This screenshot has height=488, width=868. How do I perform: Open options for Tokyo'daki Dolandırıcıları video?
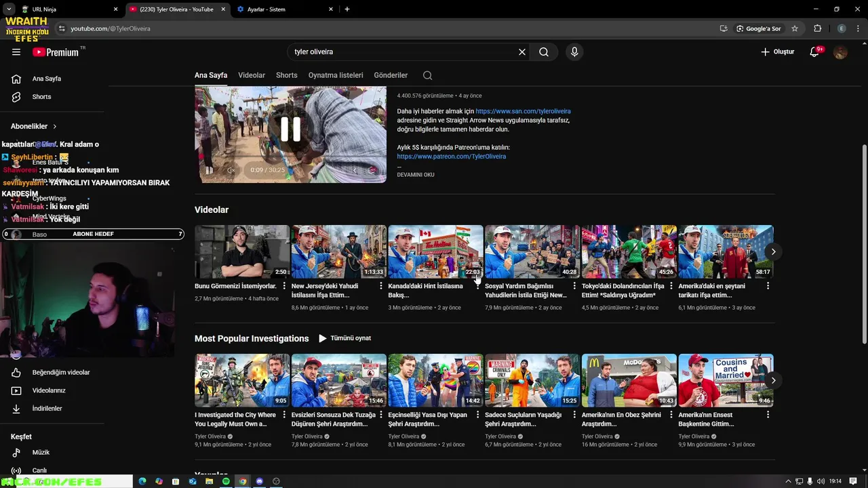click(x=671, y=286)
